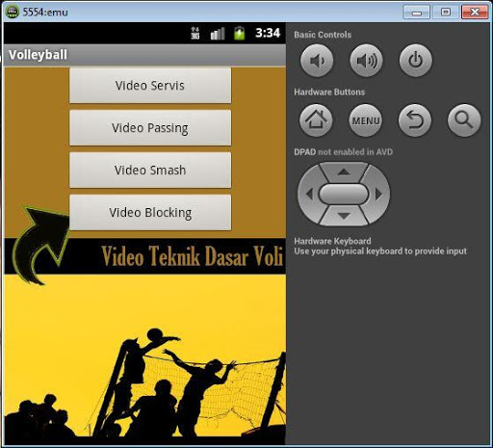
Task: Click the volume down emulator button
Action: (317, 61)
